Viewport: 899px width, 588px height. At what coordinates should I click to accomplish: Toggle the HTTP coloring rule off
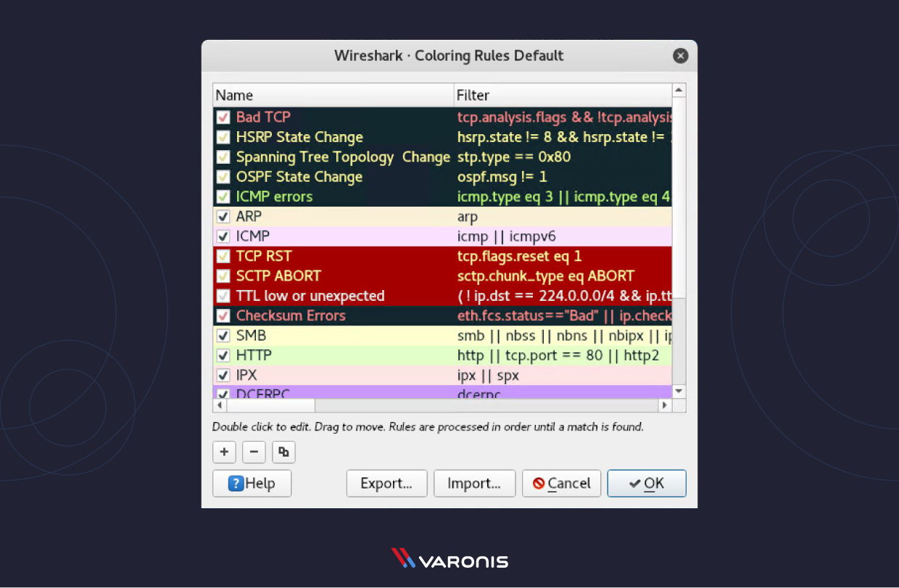coord(223,355)
